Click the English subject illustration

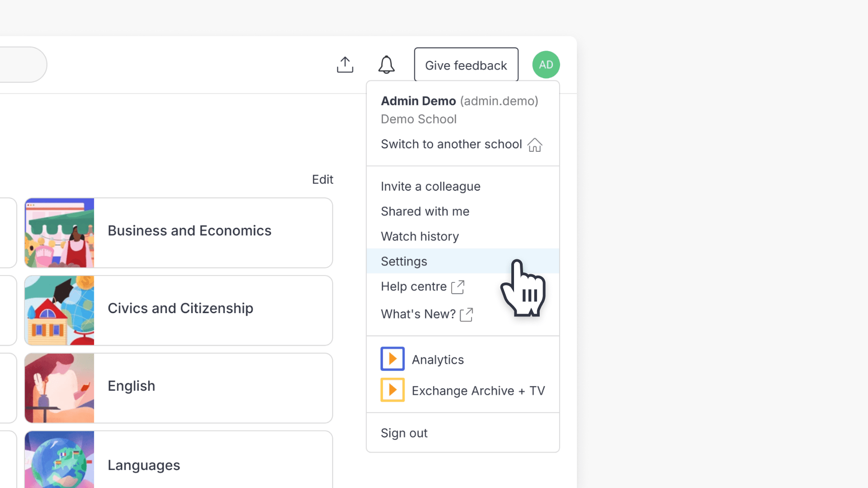pyautogui.click(x=59, y=388)
